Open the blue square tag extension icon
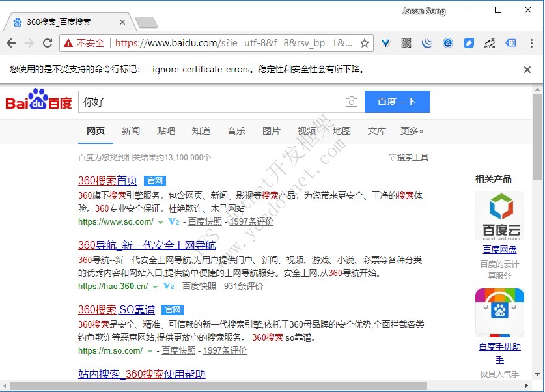545x392 pixels. click(x=469, y=43)
